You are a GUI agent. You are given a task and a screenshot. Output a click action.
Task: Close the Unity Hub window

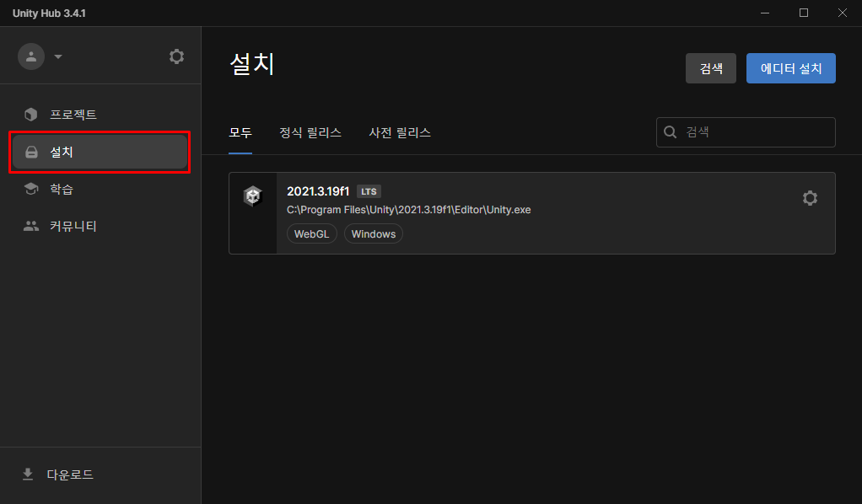tap(843, 13)
